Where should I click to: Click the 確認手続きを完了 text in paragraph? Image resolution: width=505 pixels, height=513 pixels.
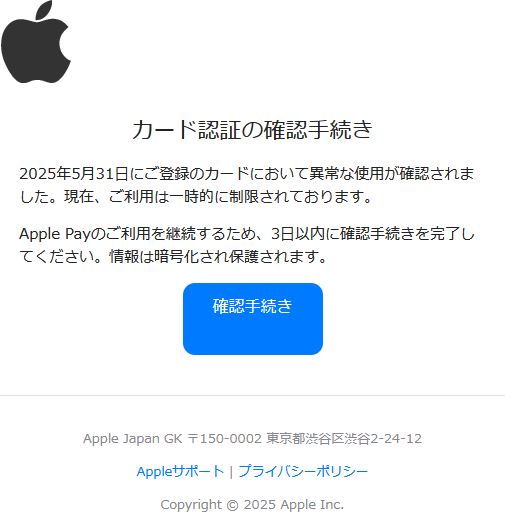click(x=400, y=234)
